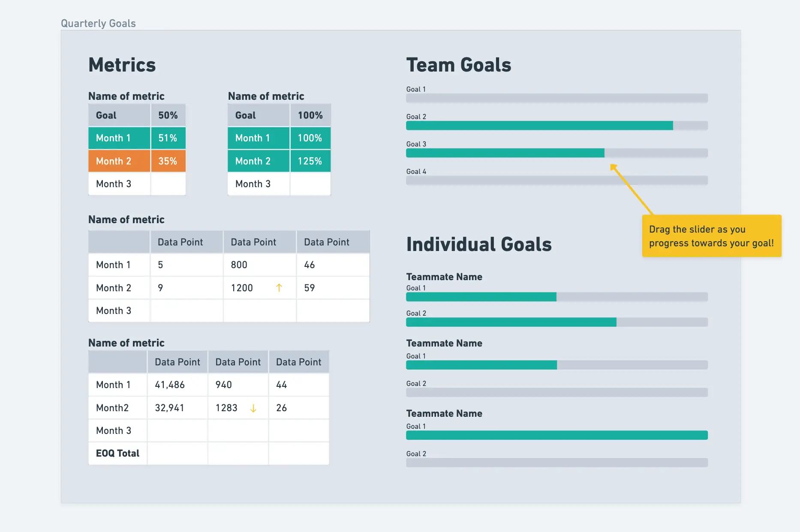Screen dimensions: 800x532
Task: Click the 'Quarterly Goals' frame title
Action: point(98,24)
